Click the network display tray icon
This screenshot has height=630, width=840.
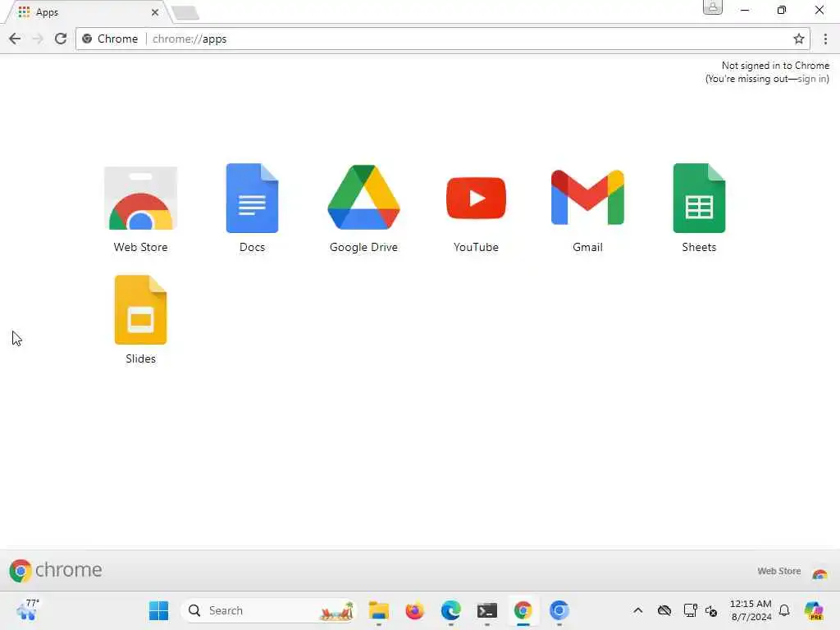pos(690,610)
